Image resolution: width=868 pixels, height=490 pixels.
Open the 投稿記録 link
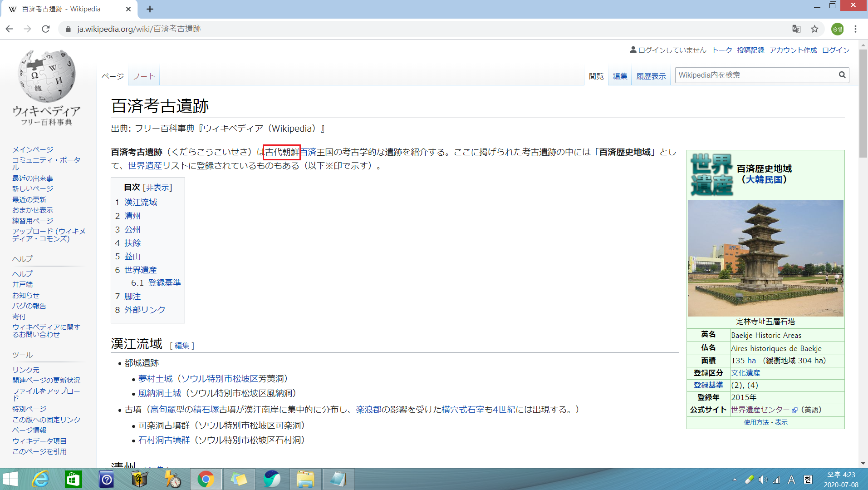pos(750,50)
